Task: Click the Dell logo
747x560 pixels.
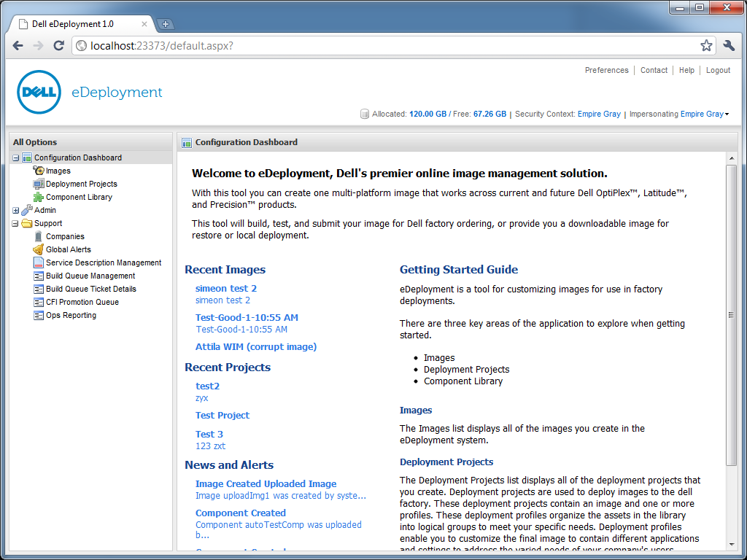Action: 39,92
